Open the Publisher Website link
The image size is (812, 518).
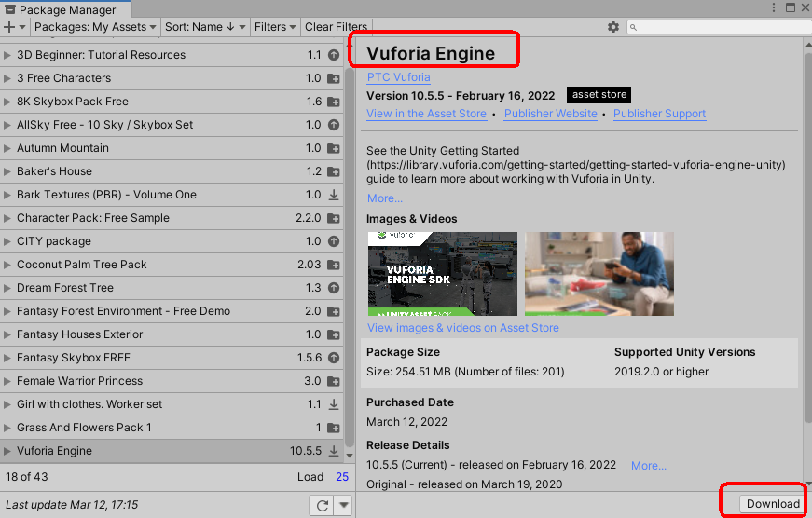[x=550, y=114]
